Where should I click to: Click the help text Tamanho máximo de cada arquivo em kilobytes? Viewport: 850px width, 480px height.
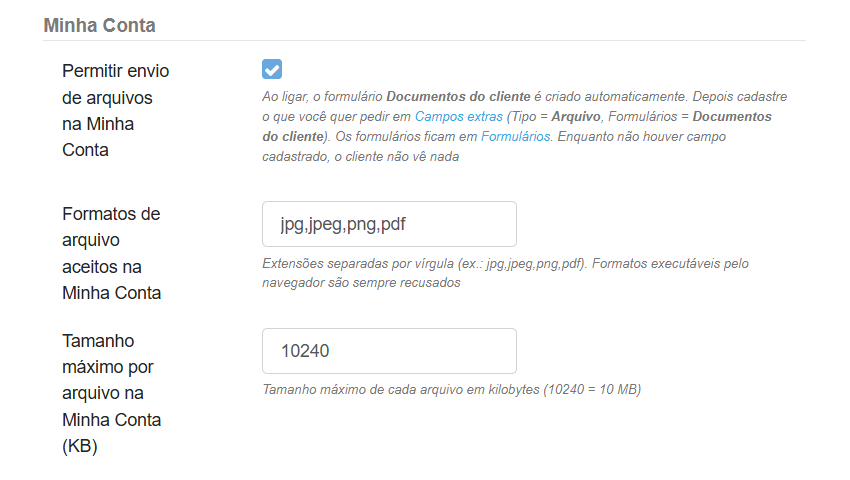(x=452, y=389)
